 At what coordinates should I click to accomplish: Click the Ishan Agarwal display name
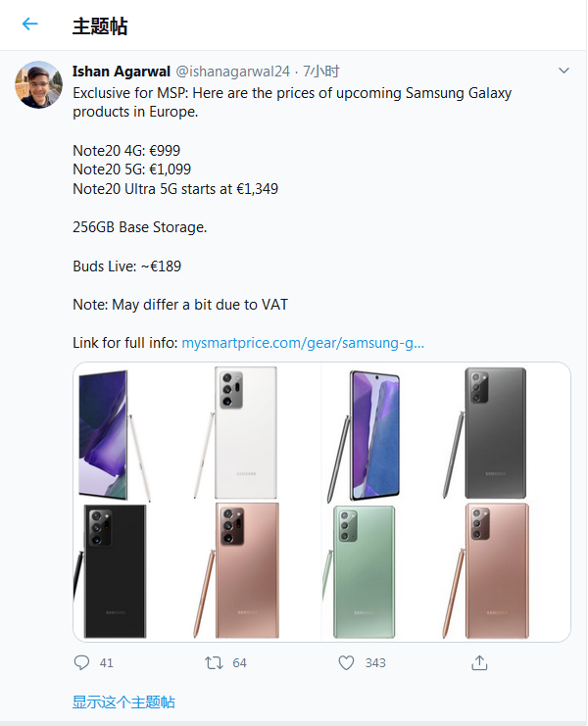point(122,71)
